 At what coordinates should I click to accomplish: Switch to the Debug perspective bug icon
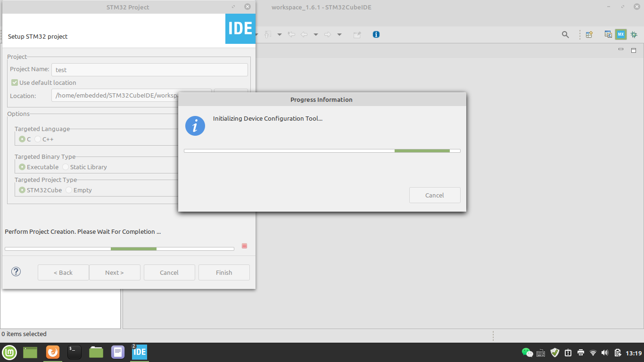[x=634, y=34]
